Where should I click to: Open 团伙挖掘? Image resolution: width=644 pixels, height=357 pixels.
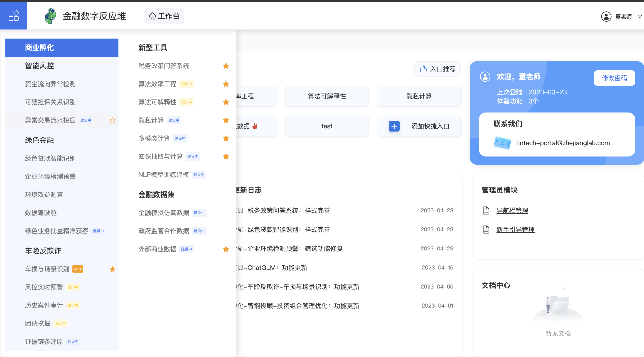point(38,323)
